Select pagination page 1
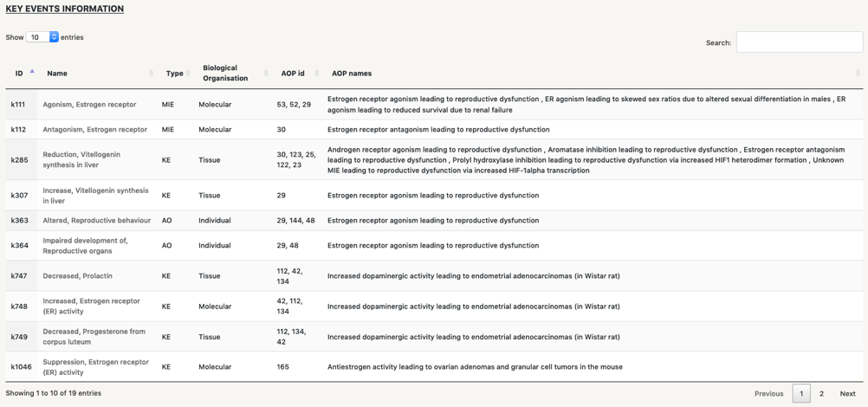This screenshot has width=868, height=407. (x=801, y=394)
